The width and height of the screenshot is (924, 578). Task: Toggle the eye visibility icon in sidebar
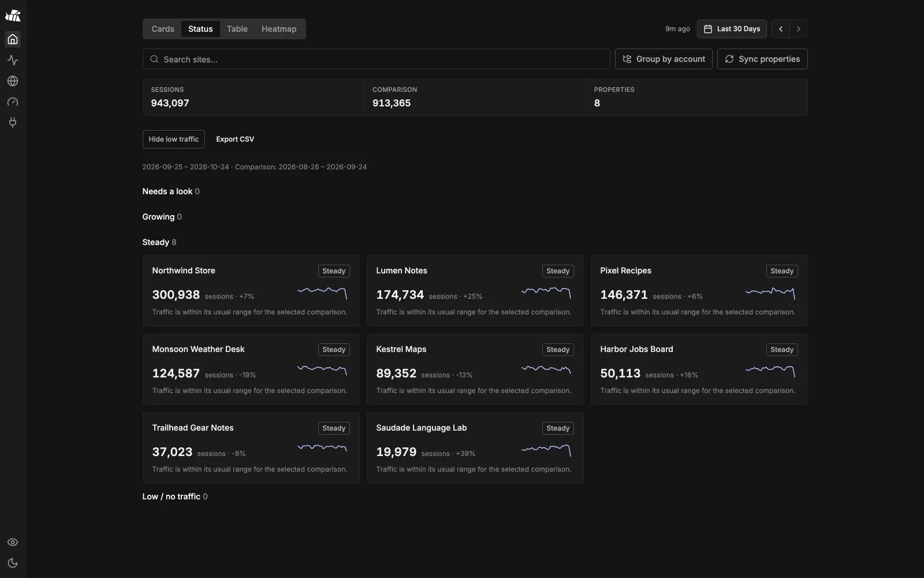click(13, 542)
